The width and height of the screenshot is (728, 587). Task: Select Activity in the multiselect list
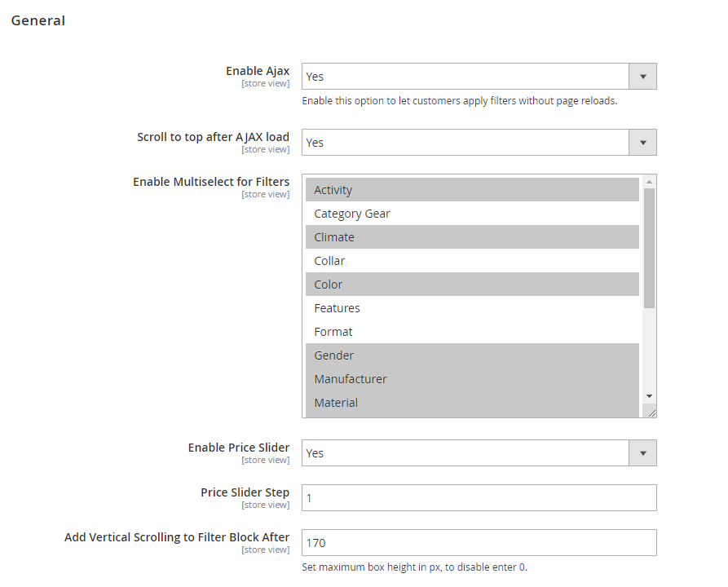[472, 190]
